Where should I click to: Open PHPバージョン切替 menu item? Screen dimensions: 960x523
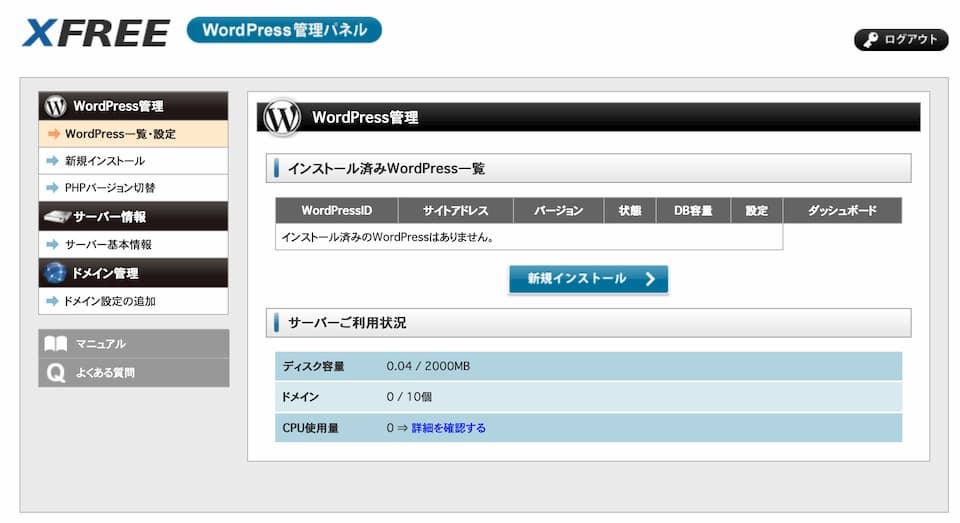coord(110,188)
